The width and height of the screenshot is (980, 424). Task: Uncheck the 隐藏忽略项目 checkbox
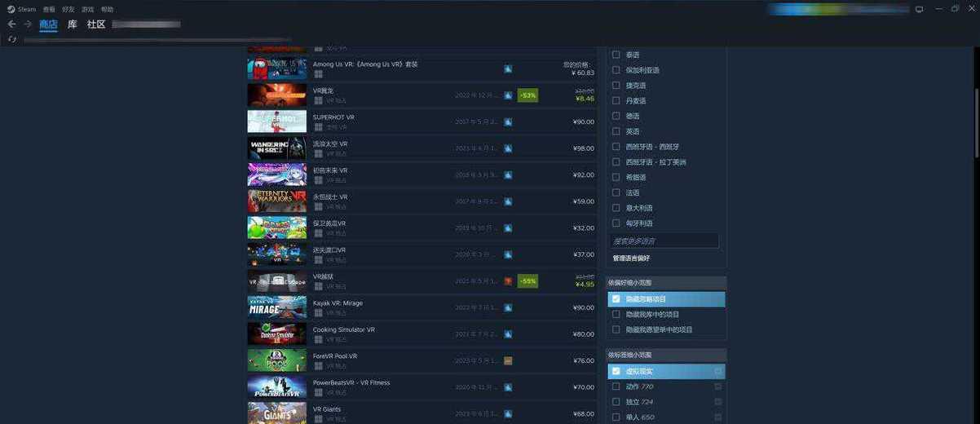[616, 299]
